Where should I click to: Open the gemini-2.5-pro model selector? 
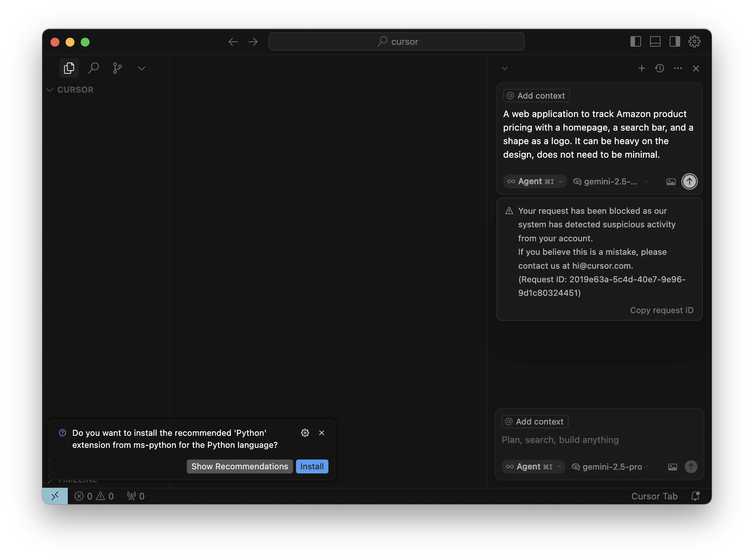tap(610, 467)
